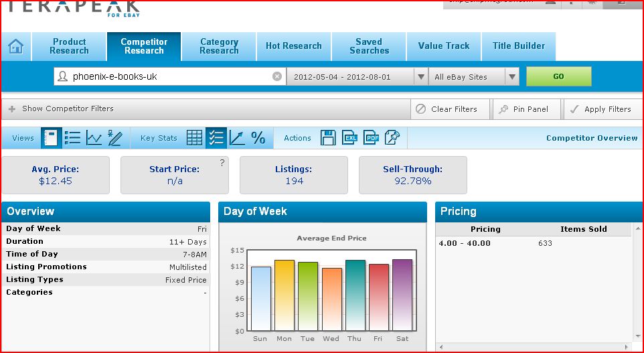Screen dimensions: 644x353
Task: Pin this report with the pushpin note icon
Action: [392, 138]
